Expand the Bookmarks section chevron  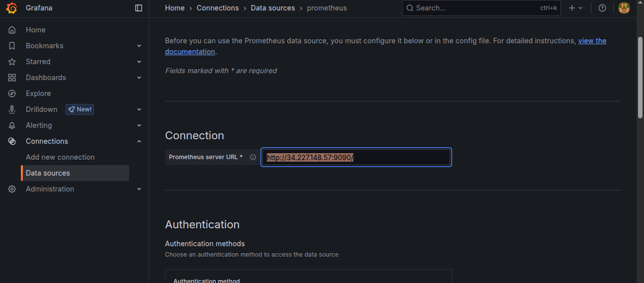(139, 46)
